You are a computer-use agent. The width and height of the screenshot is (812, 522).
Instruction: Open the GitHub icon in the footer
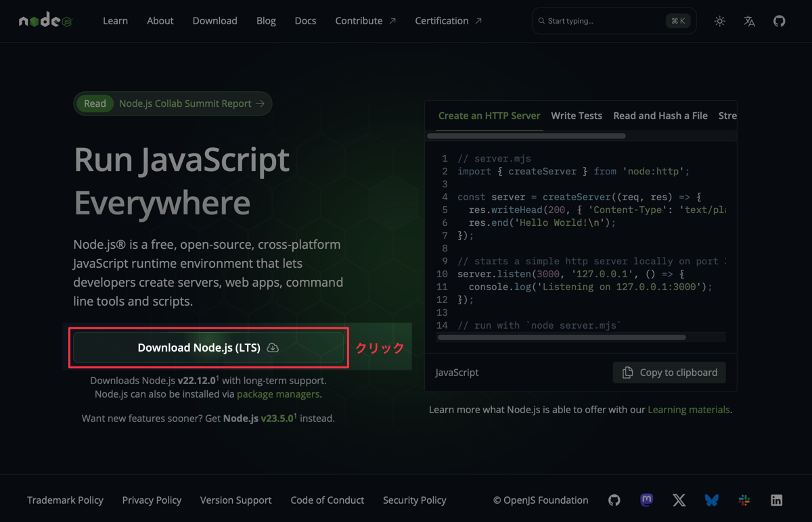click(x=614, y=500)
